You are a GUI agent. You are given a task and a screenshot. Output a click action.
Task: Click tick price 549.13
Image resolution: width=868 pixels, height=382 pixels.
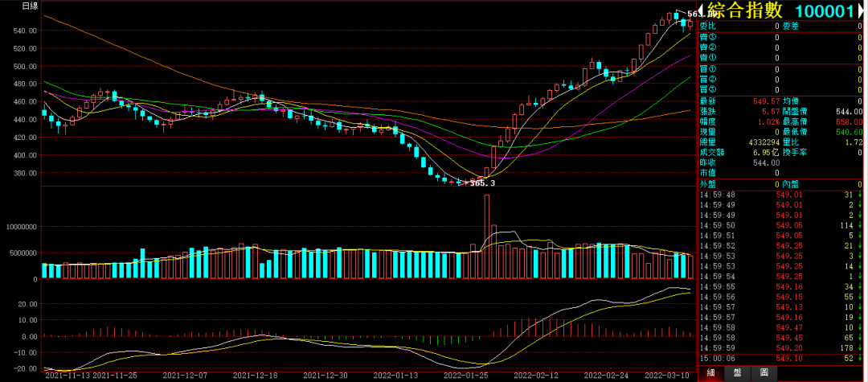[788, 306]
